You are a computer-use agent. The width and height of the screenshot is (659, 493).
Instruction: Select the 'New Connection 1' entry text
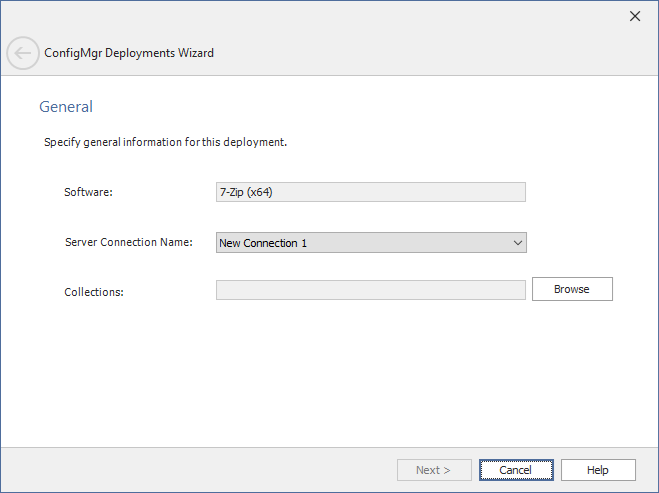(x=263, y=243)
